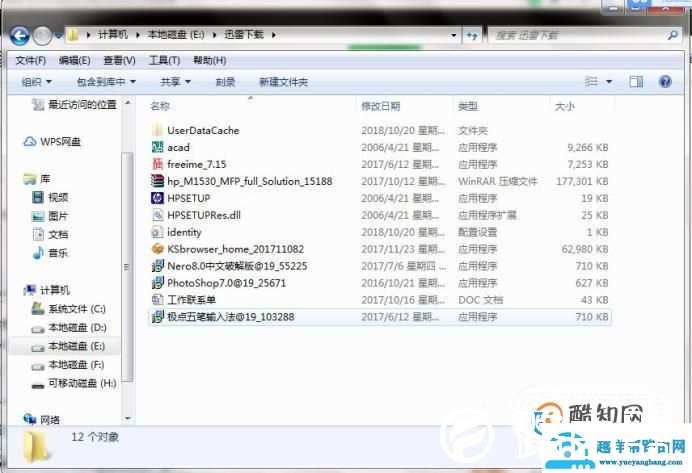Click the folder icon in address bar
This screenshot has height=473, width=692.
point(73,35)
